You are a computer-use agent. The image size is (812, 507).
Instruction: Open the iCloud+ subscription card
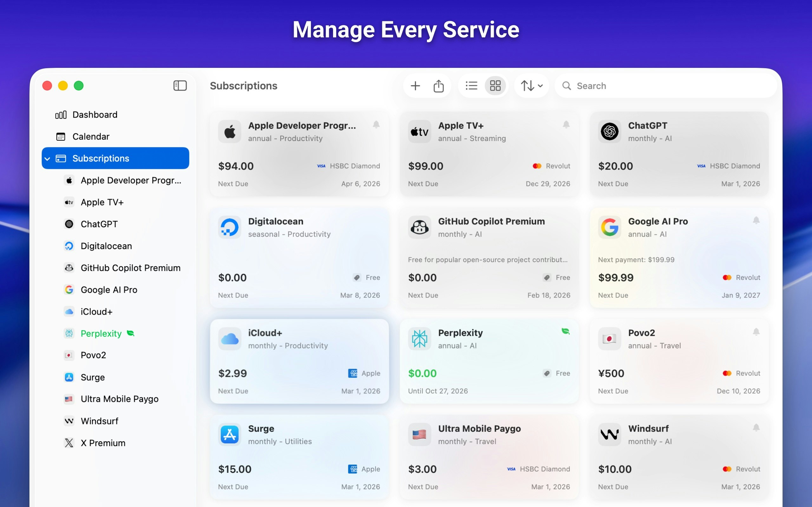click(x=299, y=362)
